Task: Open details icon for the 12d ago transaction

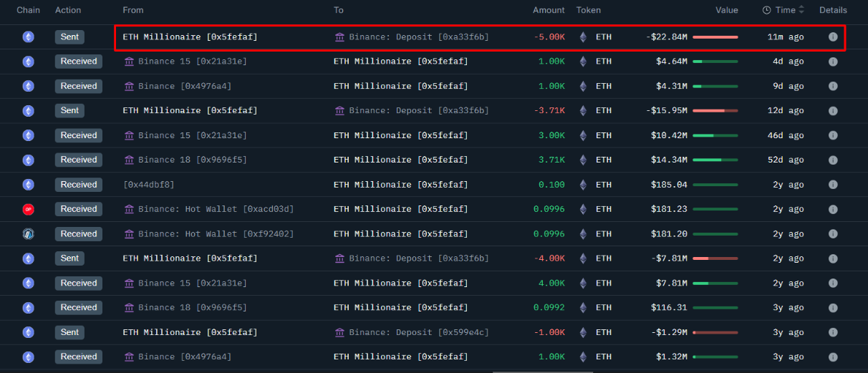Action: pos(833,111)
